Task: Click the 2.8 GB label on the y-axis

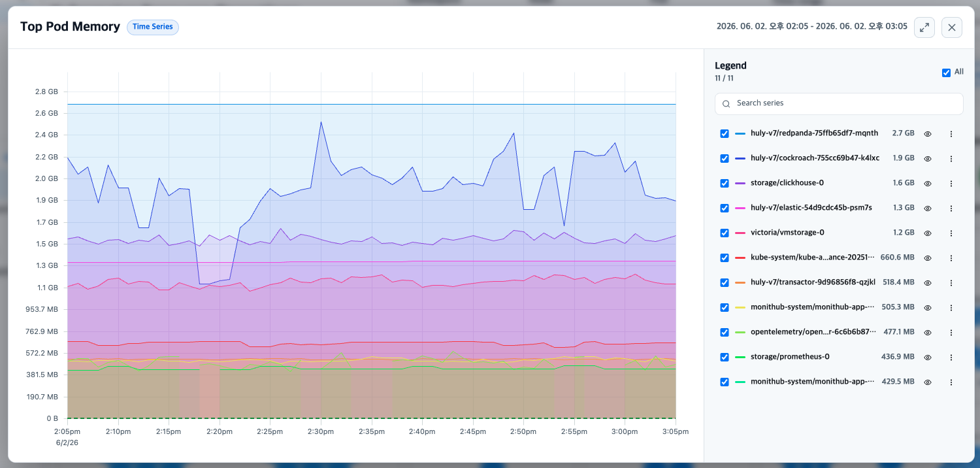Action: [x=46, y=92]
